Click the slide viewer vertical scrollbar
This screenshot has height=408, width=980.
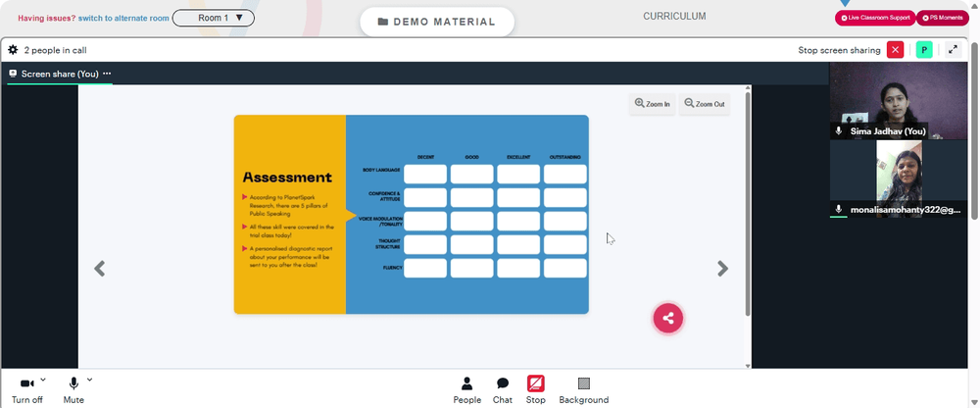(x=748, y=203)
